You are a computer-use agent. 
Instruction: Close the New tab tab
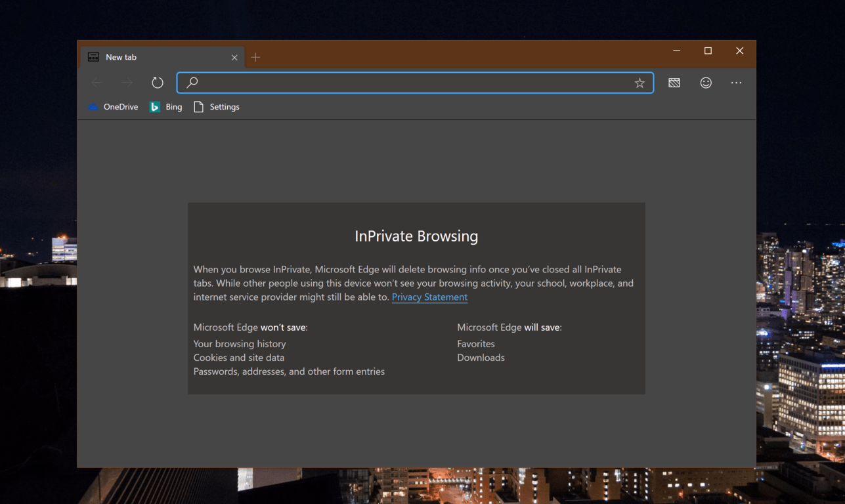point(234,58)
